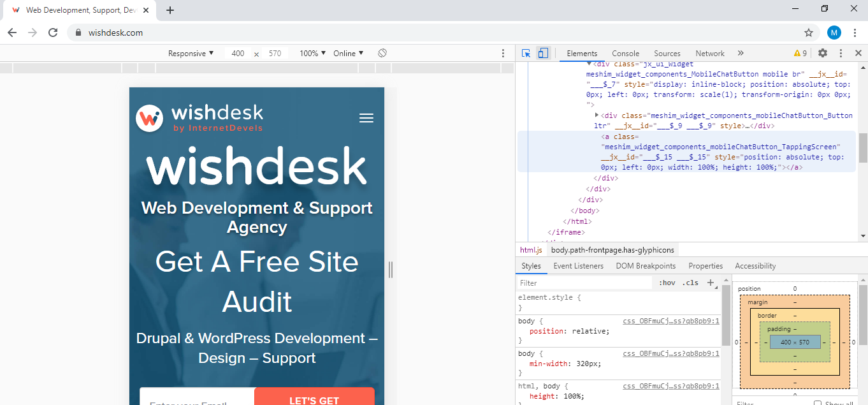The height and width of the screenshot is (405, 868).
Task: Open the Chrome three-dot menu
Action: (x=855, y=33)
